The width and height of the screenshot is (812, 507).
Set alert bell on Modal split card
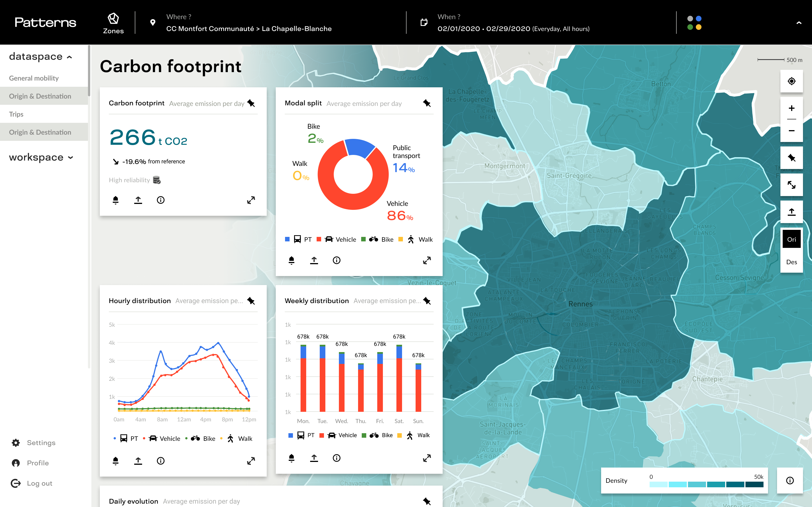pos(291,260)
